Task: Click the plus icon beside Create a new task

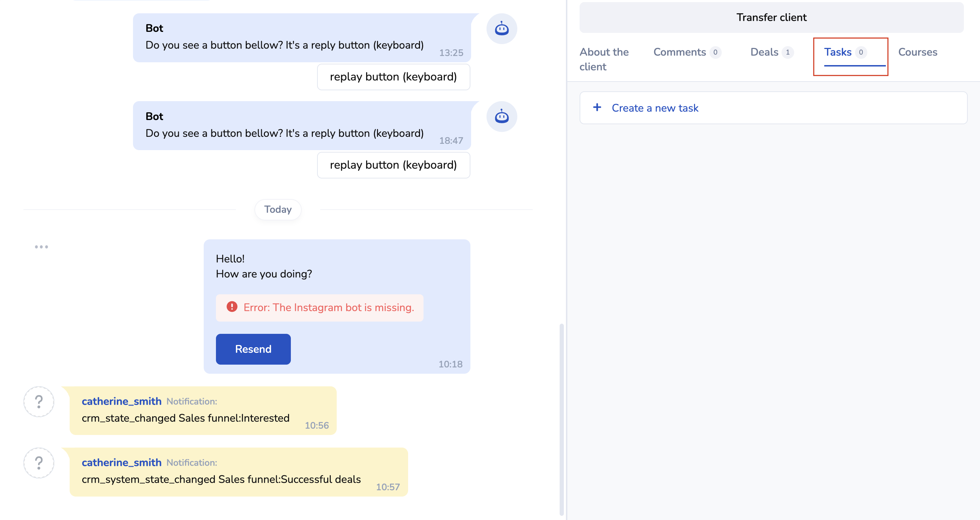Action: (597, 108)
